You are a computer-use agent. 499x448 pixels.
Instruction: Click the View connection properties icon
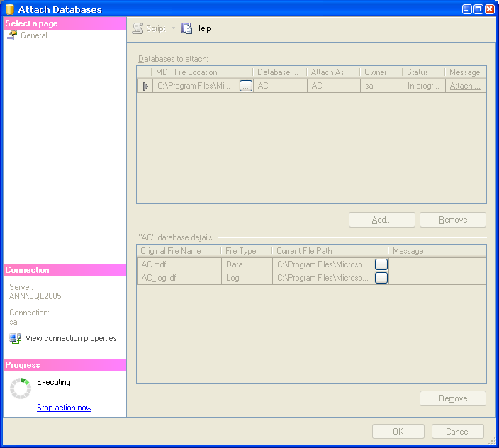15,339
